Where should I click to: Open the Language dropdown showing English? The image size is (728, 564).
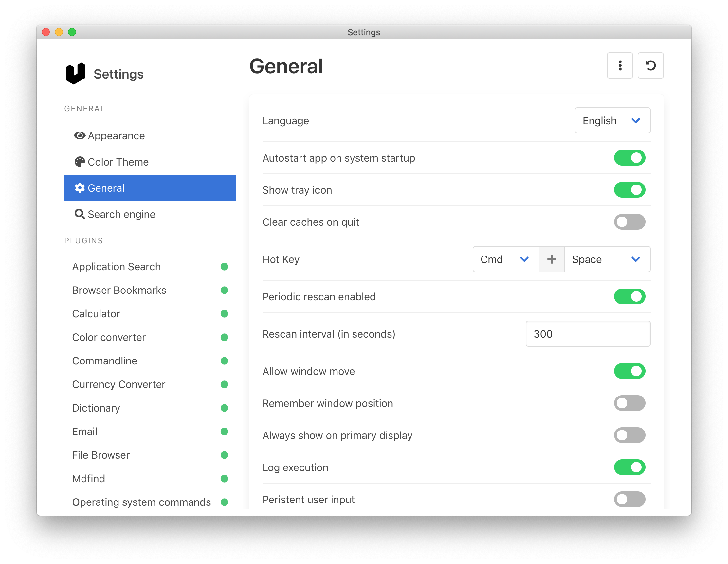[x=612, y=121]
